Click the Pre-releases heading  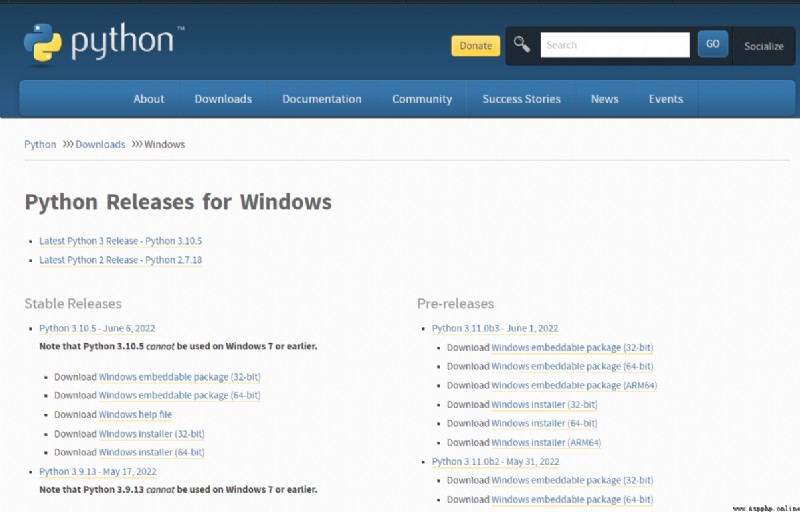click(456, 304)
